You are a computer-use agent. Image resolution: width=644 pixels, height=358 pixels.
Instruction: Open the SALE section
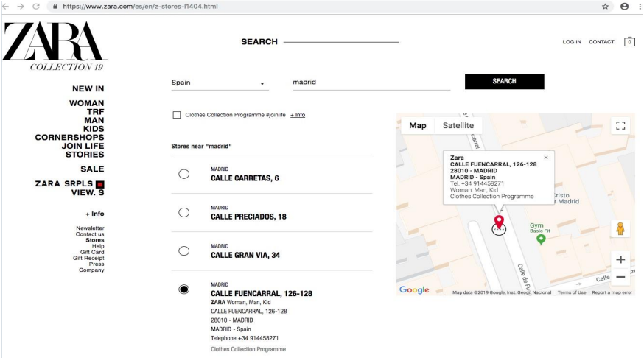92,169
